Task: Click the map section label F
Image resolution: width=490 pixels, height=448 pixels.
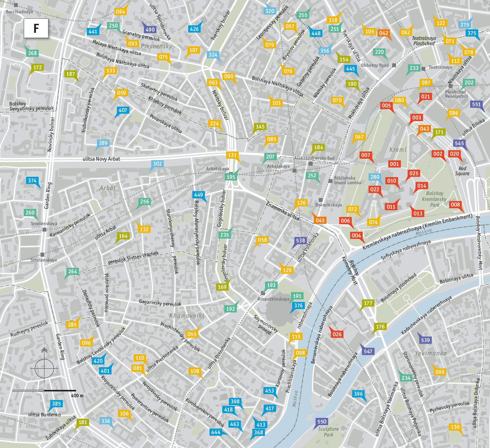Action: [x=36, y=28]
